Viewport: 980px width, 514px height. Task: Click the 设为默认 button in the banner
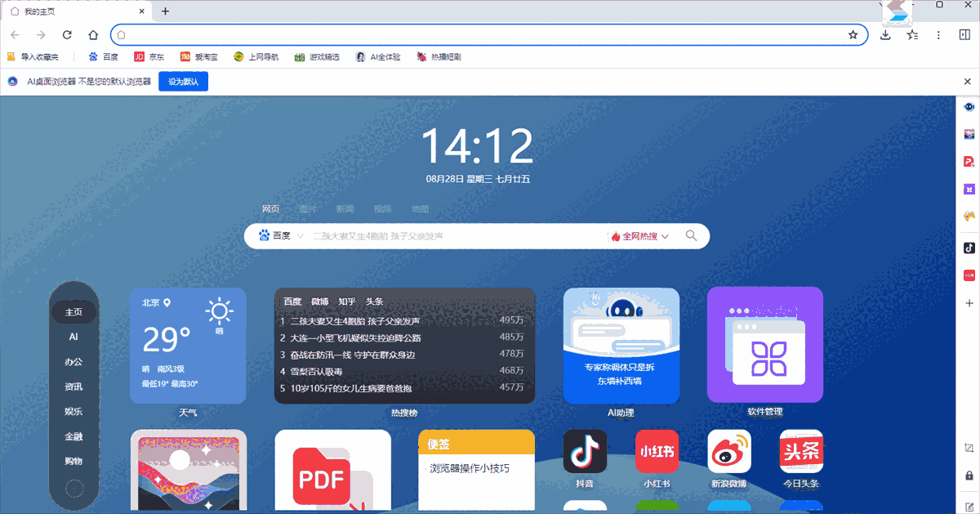click(x=183, y=81)
